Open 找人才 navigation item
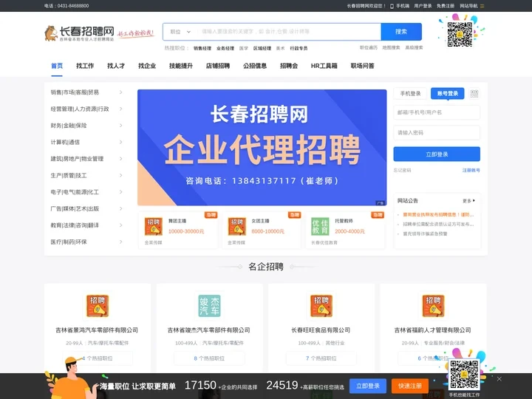Screen dimensions: 532x399 pyautogui.click(x=116, y=66)
